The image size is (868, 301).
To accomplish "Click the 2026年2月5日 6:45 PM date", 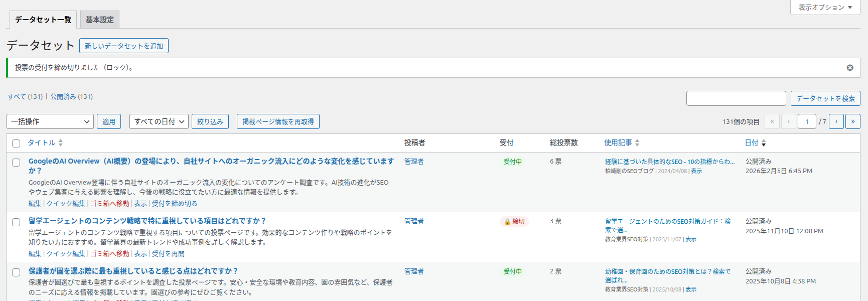I will [x=779, y=171].
